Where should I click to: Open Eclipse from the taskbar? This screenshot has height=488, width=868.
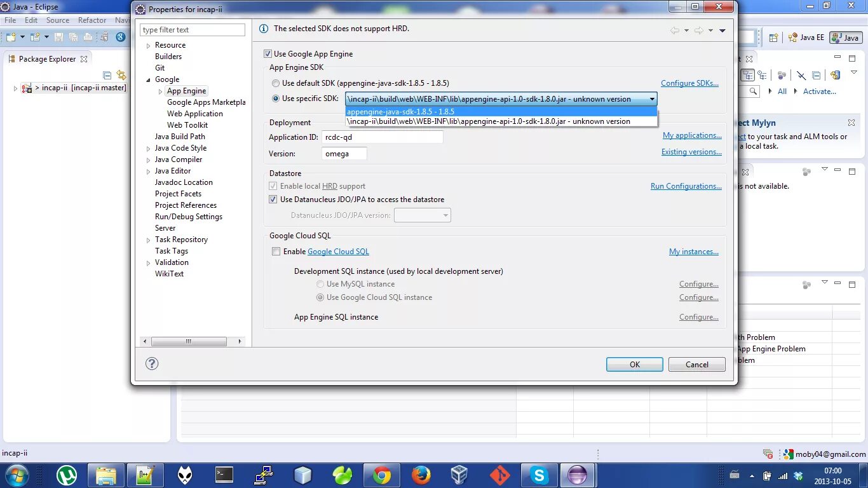click(x=578, y=475)
